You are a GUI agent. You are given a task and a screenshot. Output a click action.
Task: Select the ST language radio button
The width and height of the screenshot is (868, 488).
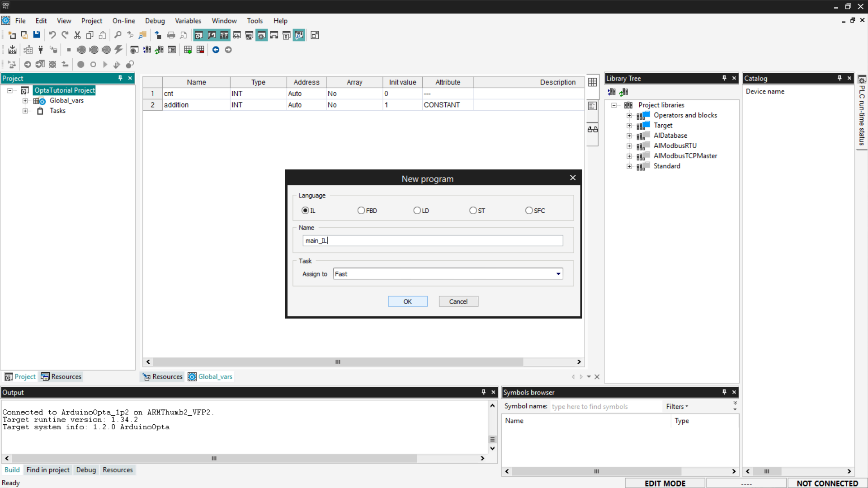pos(473,211)
